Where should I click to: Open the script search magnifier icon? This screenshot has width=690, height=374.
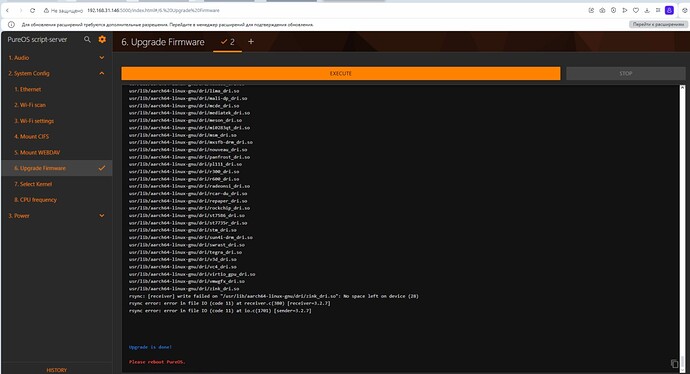click(87, 40)
